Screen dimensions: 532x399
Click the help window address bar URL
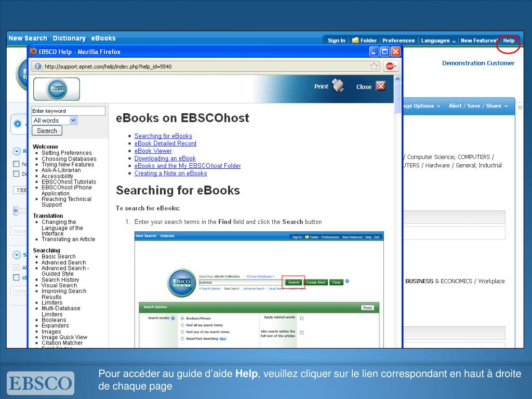click(108, 66)
